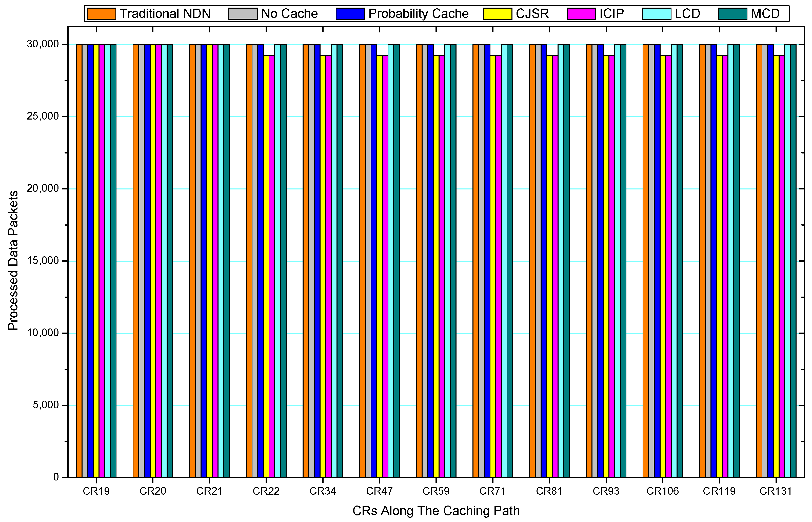
Task: Click the CR106 x-axis tick label
Action: (662, 491)
